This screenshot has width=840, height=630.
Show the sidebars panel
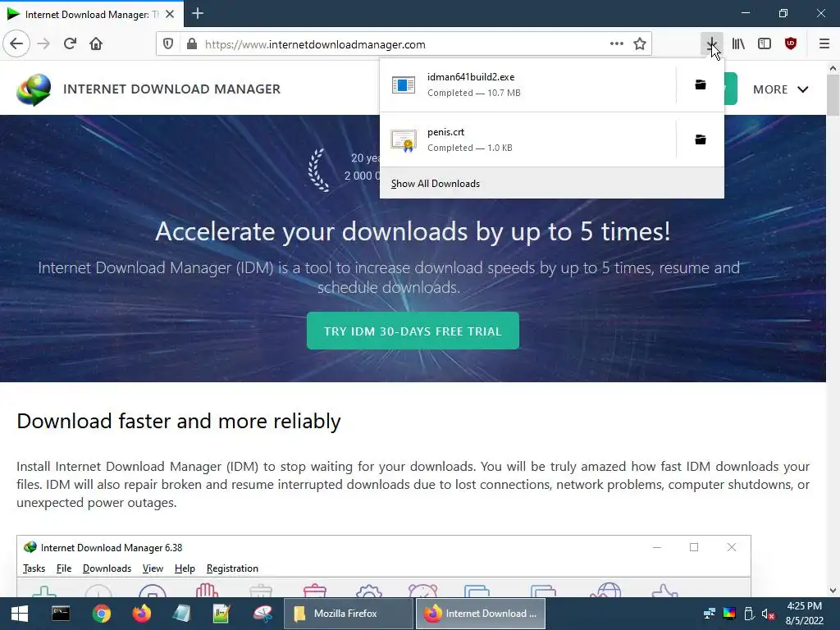click(x=765, y=43)
